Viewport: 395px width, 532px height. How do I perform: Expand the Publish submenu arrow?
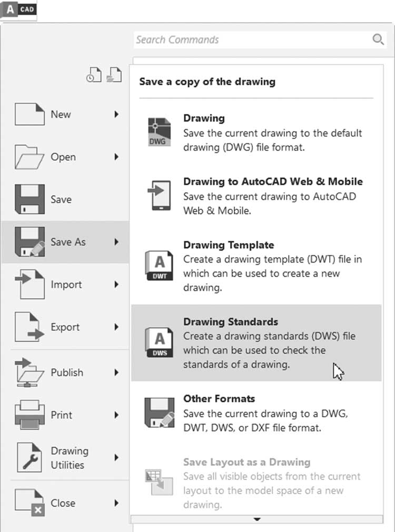coord(116,373)
